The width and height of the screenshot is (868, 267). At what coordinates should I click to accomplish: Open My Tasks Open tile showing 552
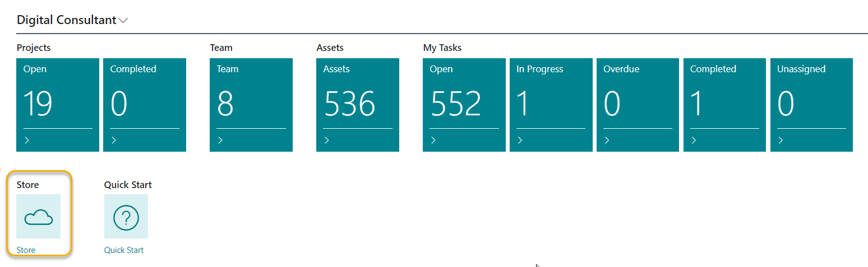464,105
